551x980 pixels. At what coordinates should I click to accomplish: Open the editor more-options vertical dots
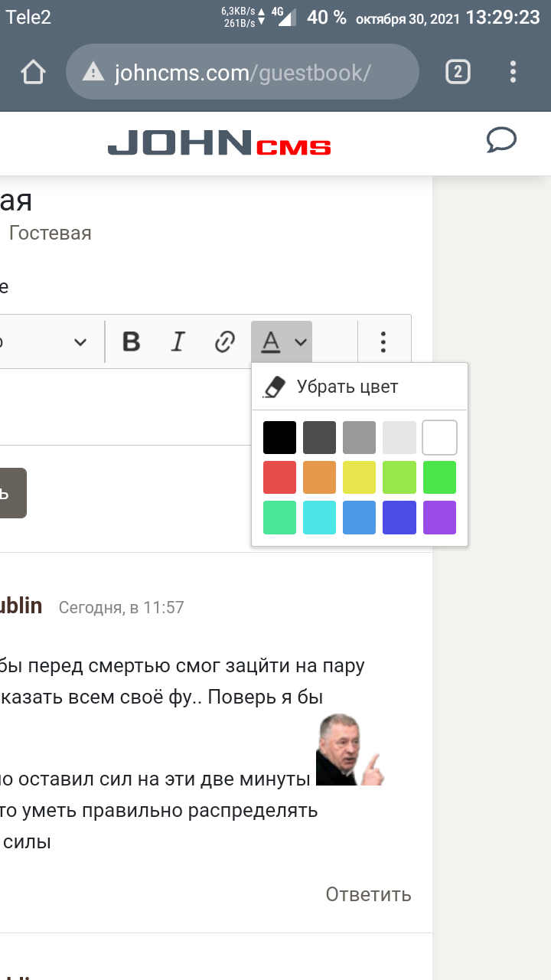(383, 341)
